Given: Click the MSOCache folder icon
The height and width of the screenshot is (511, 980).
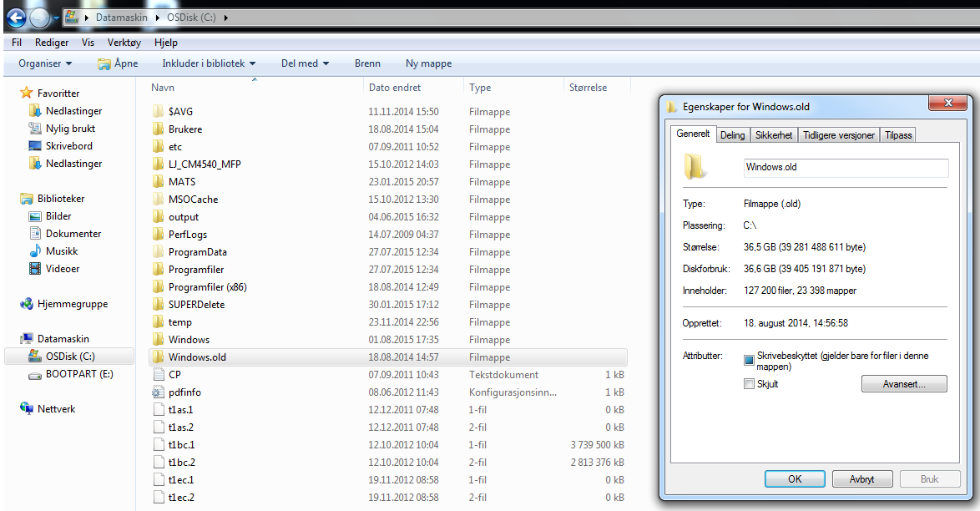Looking at the screenshot, I should click(158, 199).
